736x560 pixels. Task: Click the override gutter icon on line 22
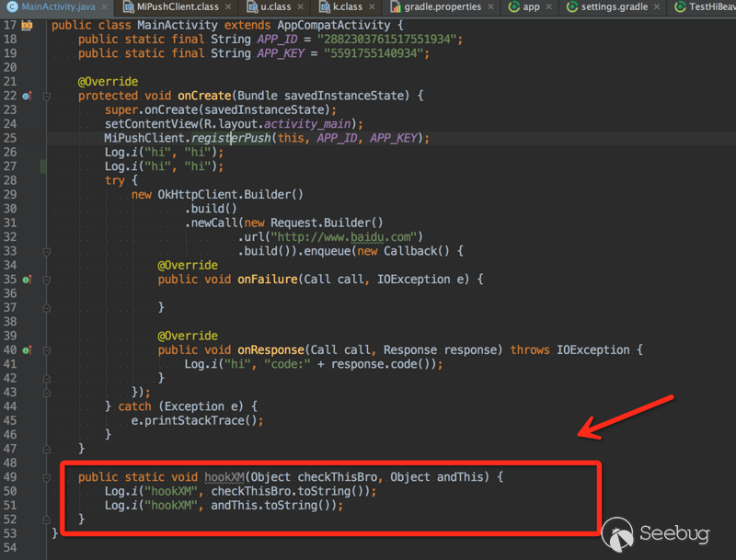click(x=28, y=97)
